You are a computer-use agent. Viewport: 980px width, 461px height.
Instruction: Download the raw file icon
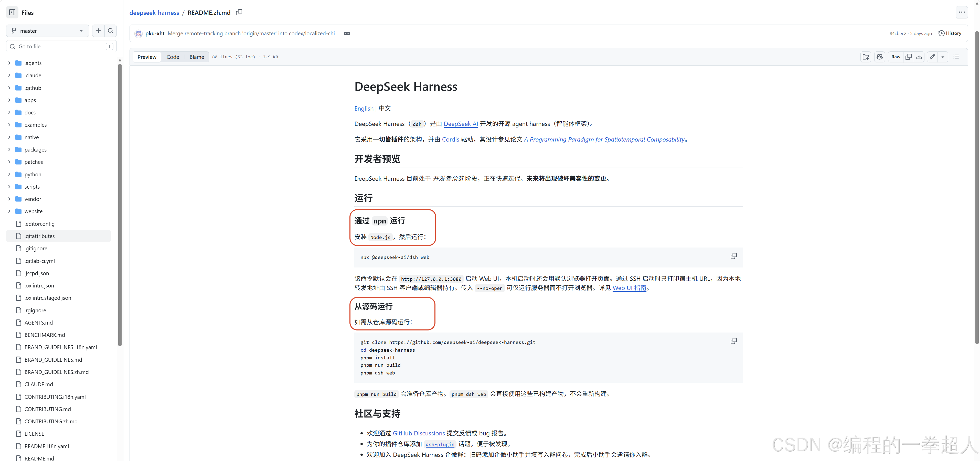coord(919,57)
